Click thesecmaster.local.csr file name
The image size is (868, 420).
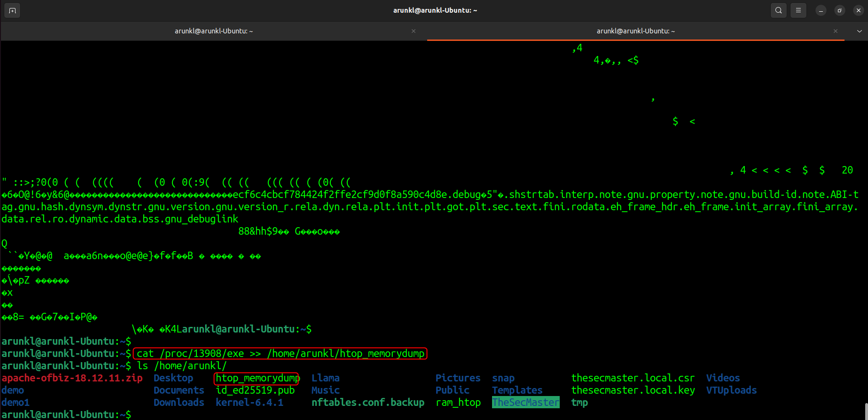pyautogui.click(x=633, y=378)
